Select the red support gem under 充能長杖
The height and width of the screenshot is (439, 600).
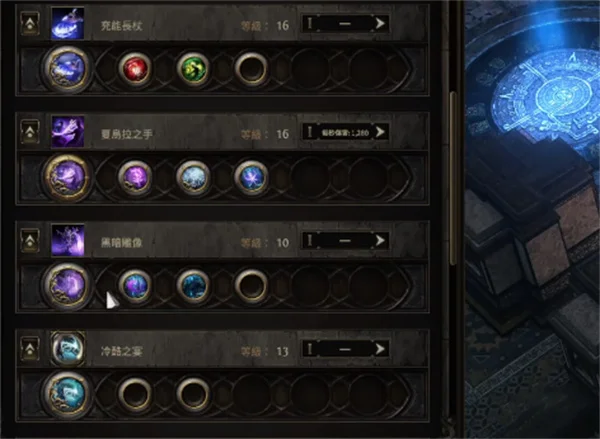(x=135, y=69)
